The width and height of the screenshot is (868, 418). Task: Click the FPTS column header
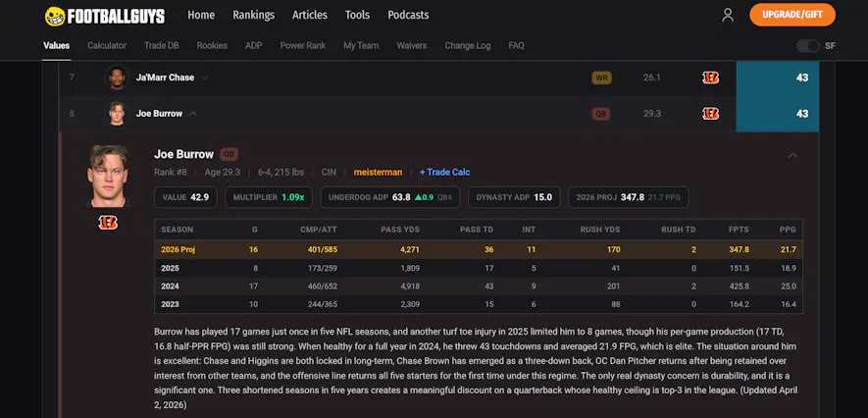click(739, 230)
